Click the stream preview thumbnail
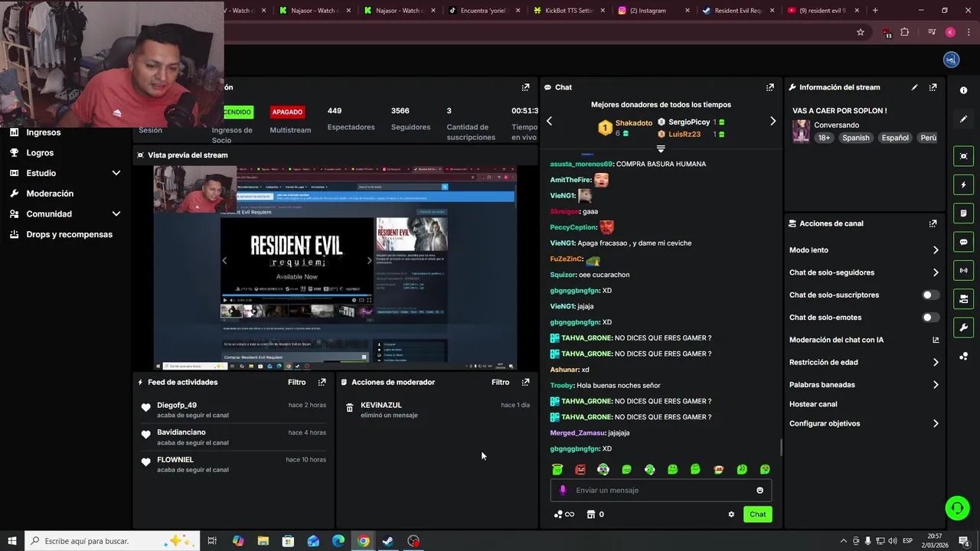Image resolution: width=980 pixels, height=551 pixels. (335, 268)
